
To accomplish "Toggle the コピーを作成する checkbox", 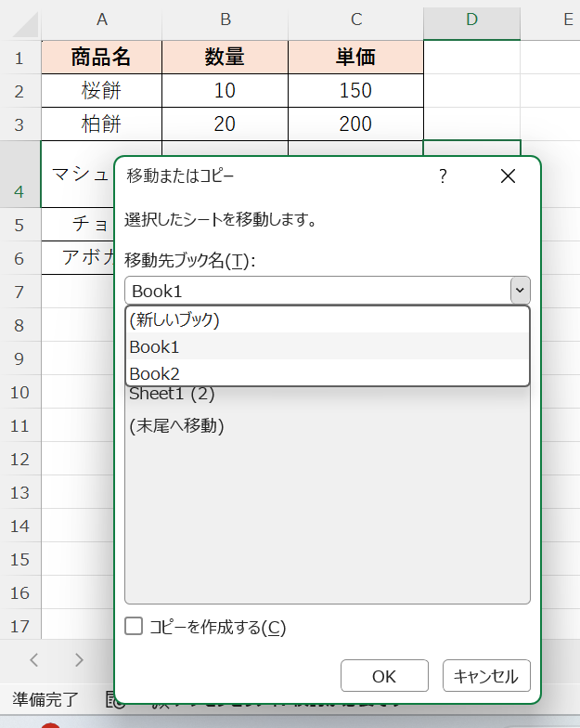I will pyautogui.click(x=134, y=627).
